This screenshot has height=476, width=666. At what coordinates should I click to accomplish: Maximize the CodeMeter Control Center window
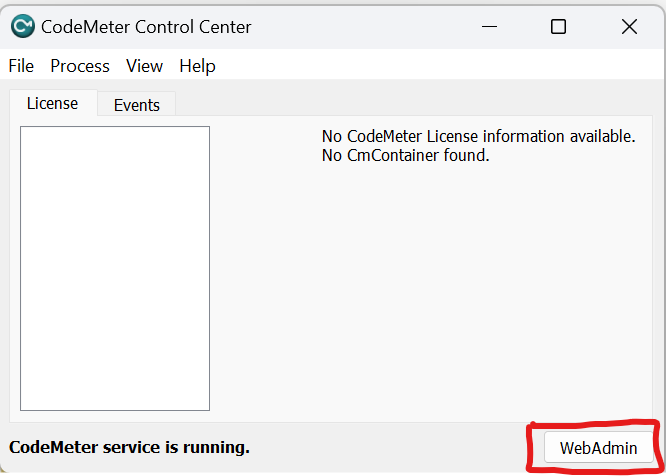(558, 27)
